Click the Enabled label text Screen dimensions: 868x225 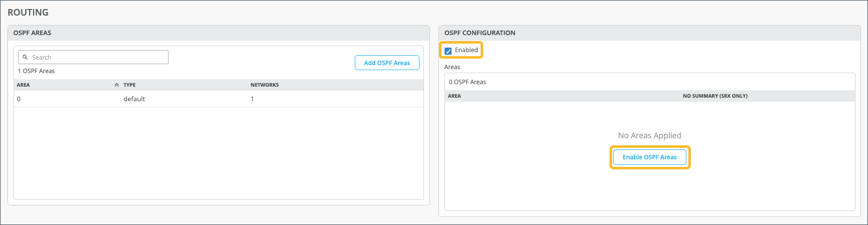(466, 50)
